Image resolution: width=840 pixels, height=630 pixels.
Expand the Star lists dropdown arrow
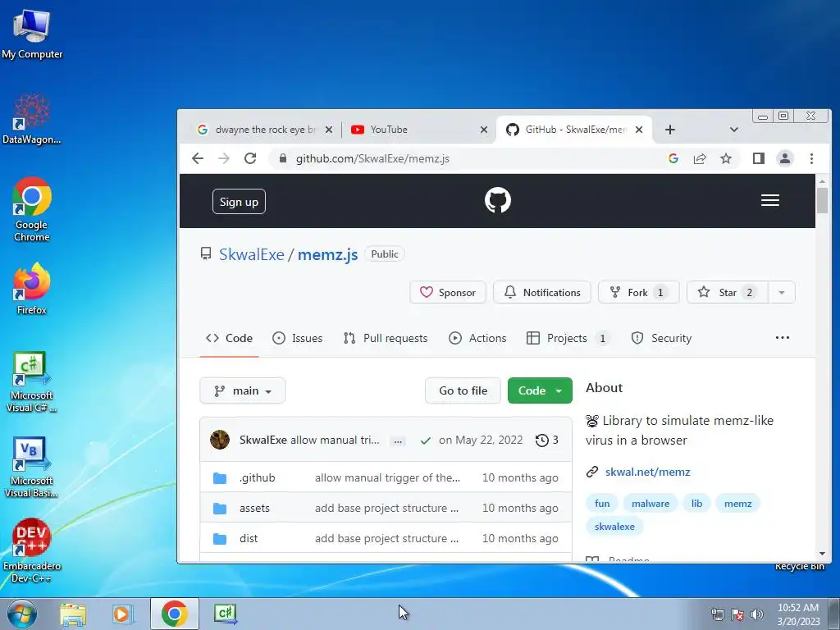click(782, 293)
